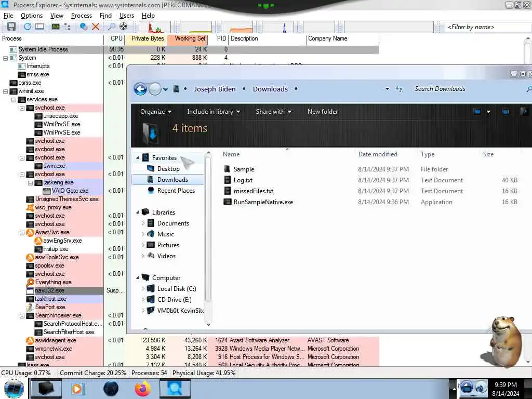Select the wsc_proxy.exe process icon

click(30, 207)
